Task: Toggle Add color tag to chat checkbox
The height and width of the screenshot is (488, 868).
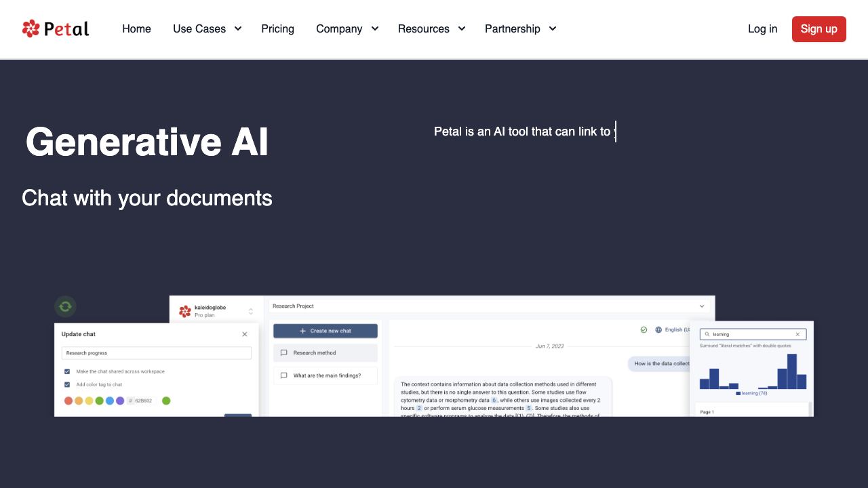Action: point(67,384)
